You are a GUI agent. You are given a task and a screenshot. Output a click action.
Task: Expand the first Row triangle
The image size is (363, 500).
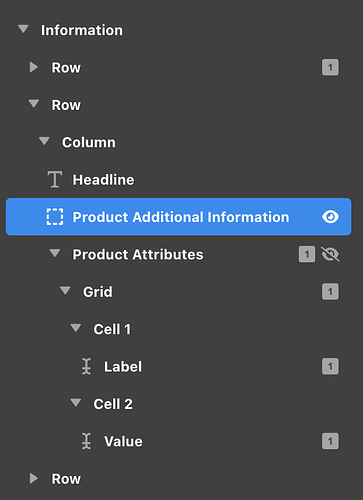click(34, 67)
